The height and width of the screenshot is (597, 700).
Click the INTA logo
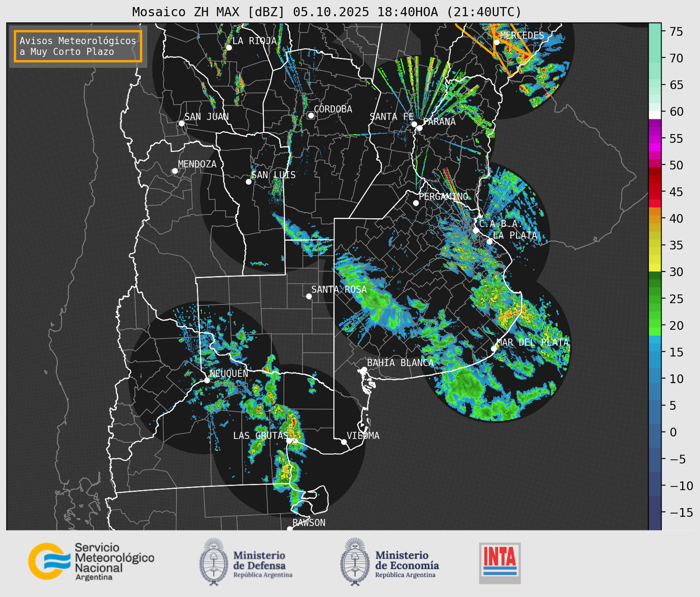tap(500, 563)
